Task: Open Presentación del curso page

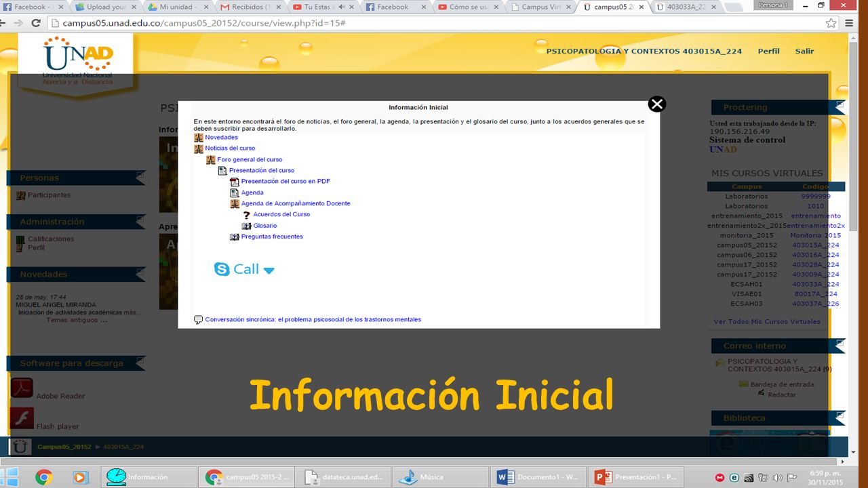Action: point(262,171)
